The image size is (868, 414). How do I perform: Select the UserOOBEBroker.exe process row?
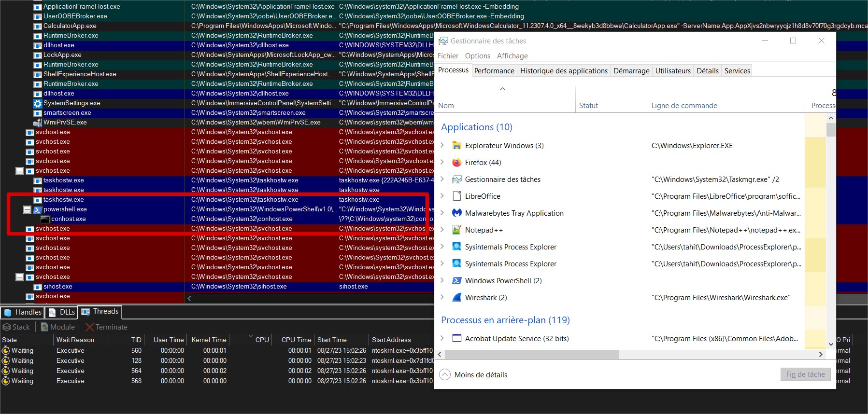point(217,16)
